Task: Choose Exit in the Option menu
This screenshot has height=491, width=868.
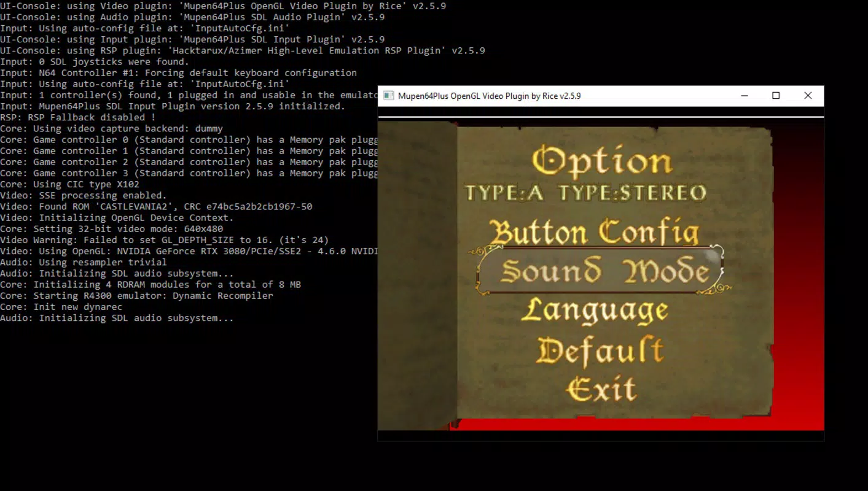Action: point(601,389)
